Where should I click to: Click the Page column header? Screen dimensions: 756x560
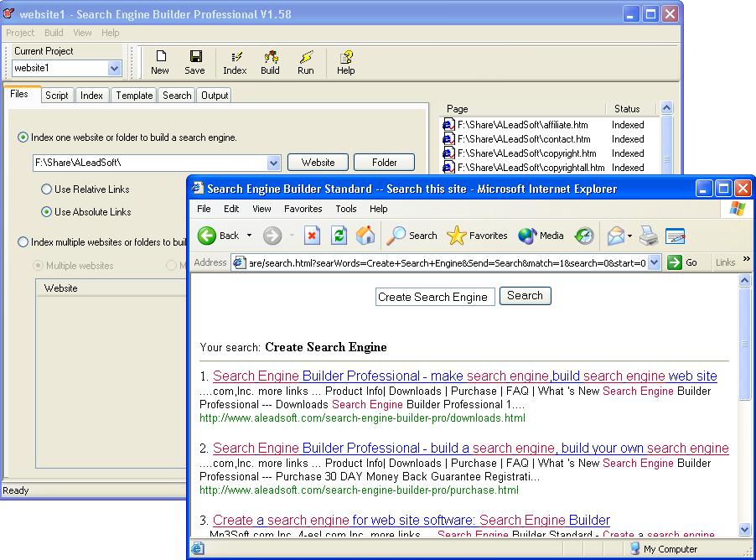[x=523, y=108]
